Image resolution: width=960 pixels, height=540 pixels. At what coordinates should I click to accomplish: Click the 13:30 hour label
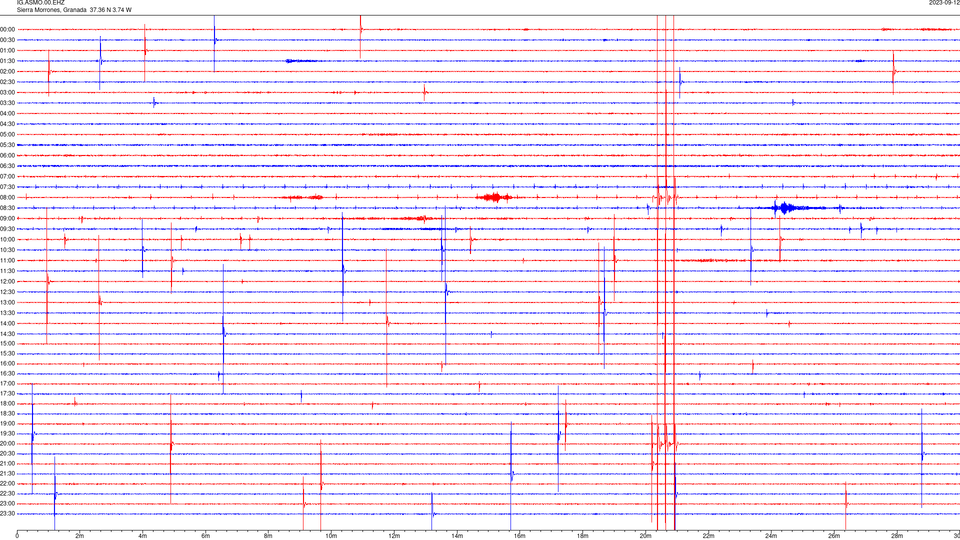pos(8,313)
